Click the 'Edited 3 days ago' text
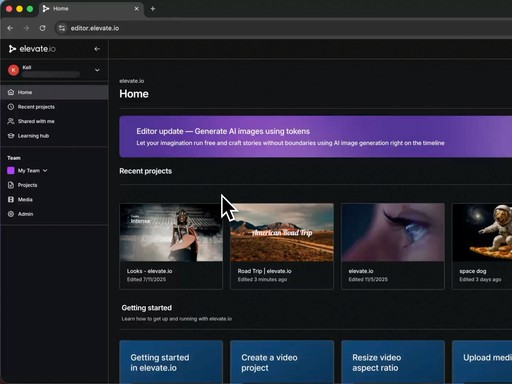Screen dimensions: 512x384 [480, 279]
